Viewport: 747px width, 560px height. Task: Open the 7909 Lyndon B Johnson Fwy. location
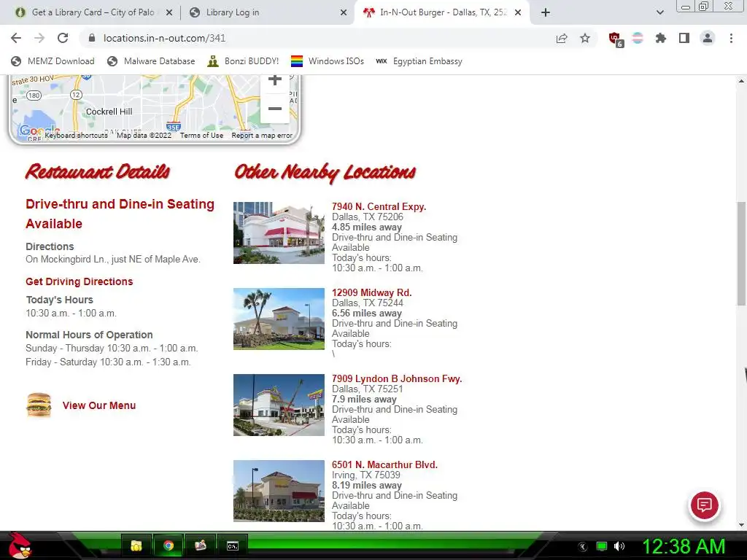click(397, 378)
